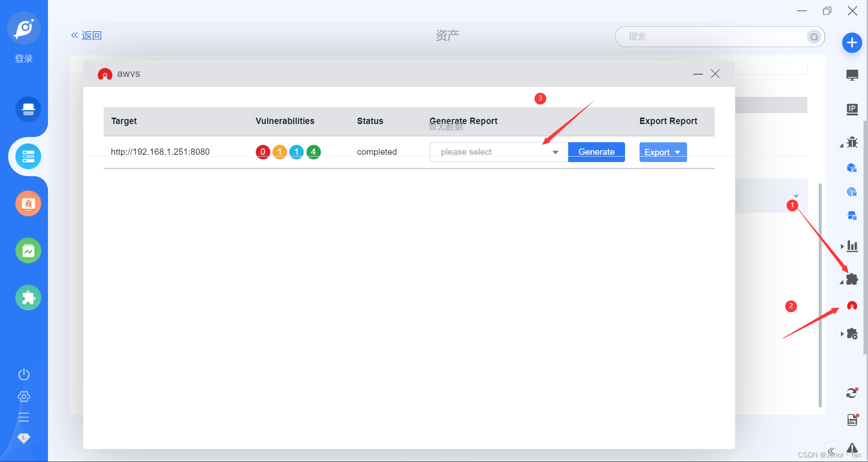Click the refresh sync icon with red dot
868x462 pixels.
pos(852,393)
